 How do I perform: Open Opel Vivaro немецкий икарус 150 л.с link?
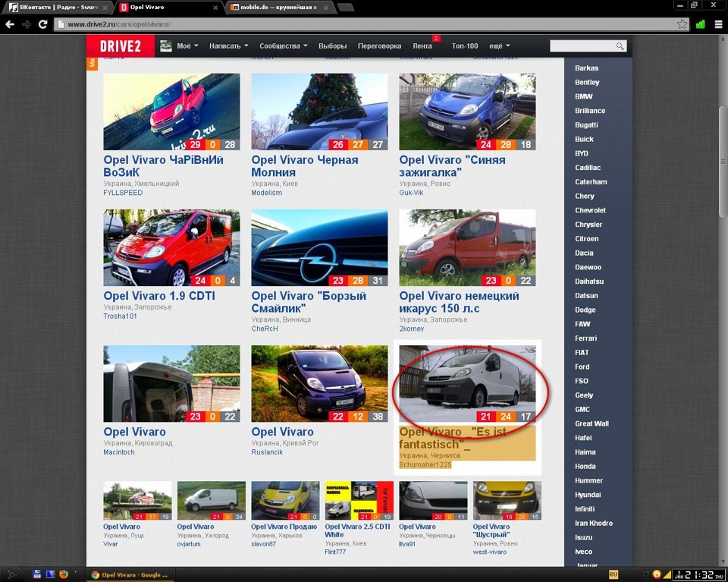[x=460, y=302]
